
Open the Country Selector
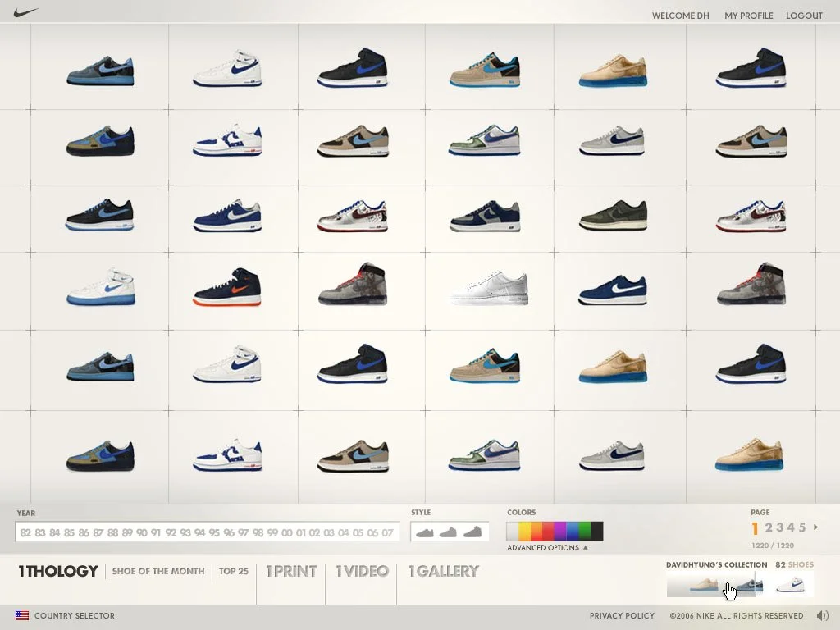tap(75, 615)
